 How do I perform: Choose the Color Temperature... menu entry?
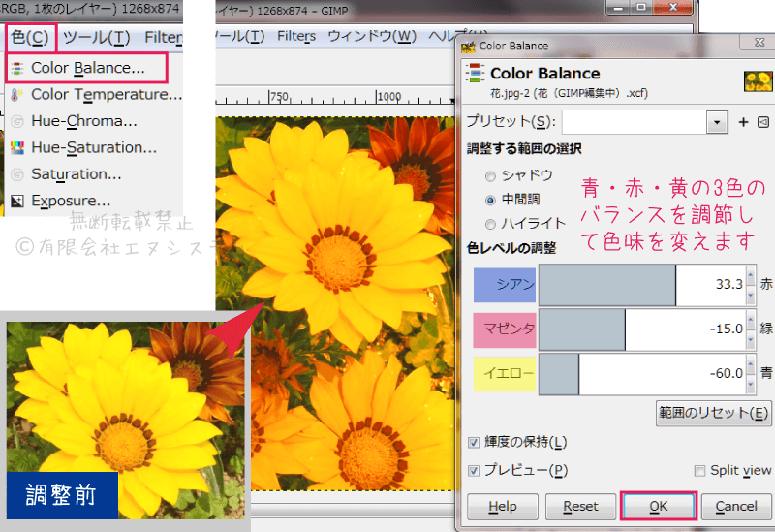click(95, 94)
